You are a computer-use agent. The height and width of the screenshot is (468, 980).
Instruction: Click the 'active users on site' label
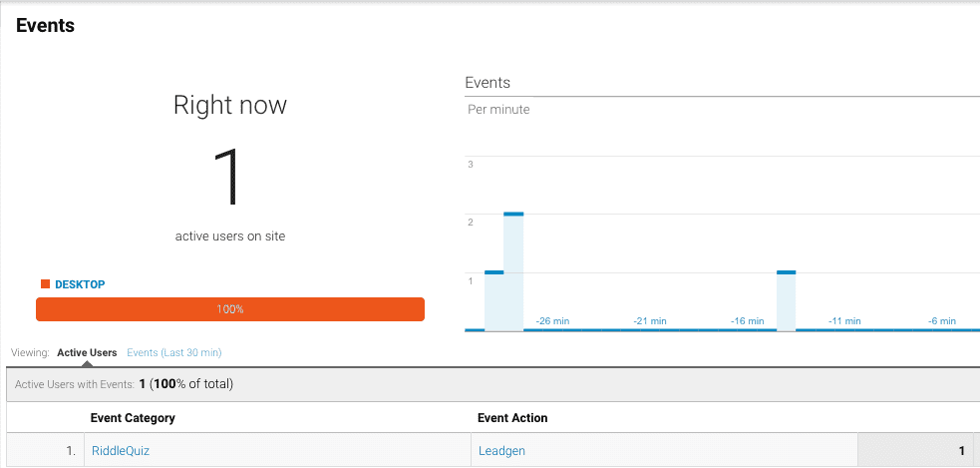[x=230, y=236]
